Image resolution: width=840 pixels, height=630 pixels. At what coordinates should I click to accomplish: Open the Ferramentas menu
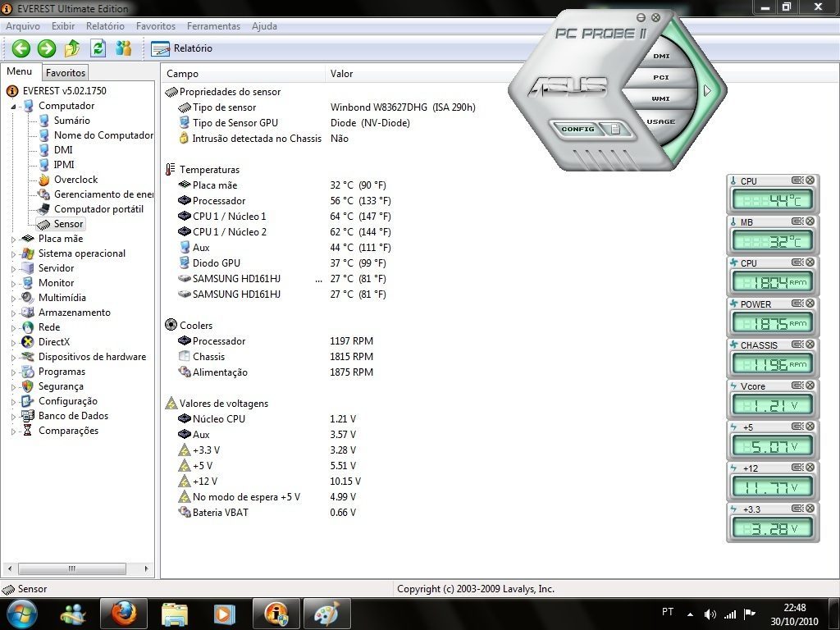point(213,25)
